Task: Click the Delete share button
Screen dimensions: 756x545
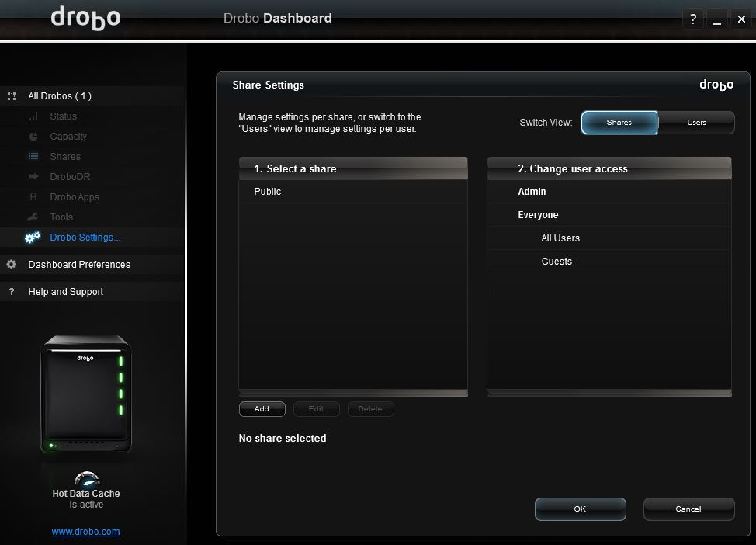Action: (x=370, y=409)
